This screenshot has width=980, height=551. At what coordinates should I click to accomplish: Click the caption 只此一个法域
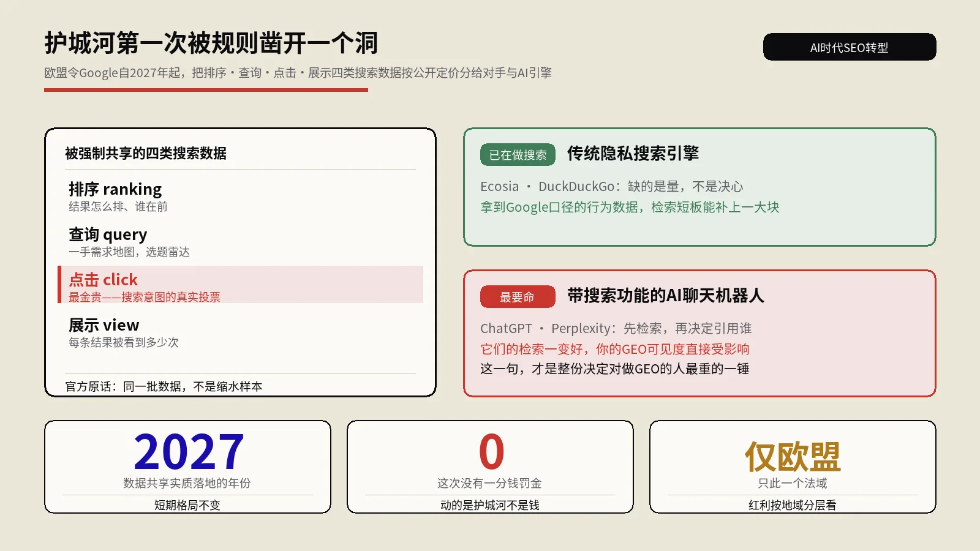[x=793, y=484]
